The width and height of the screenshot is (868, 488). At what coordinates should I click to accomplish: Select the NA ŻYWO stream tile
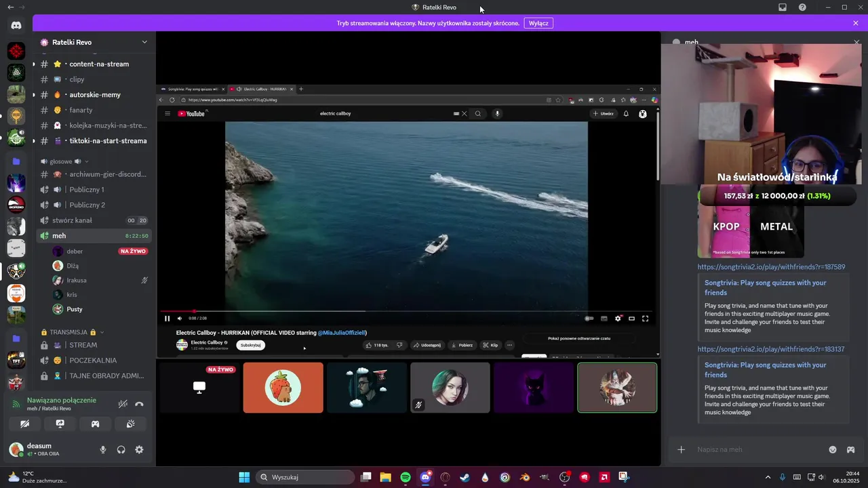point(199,388)
